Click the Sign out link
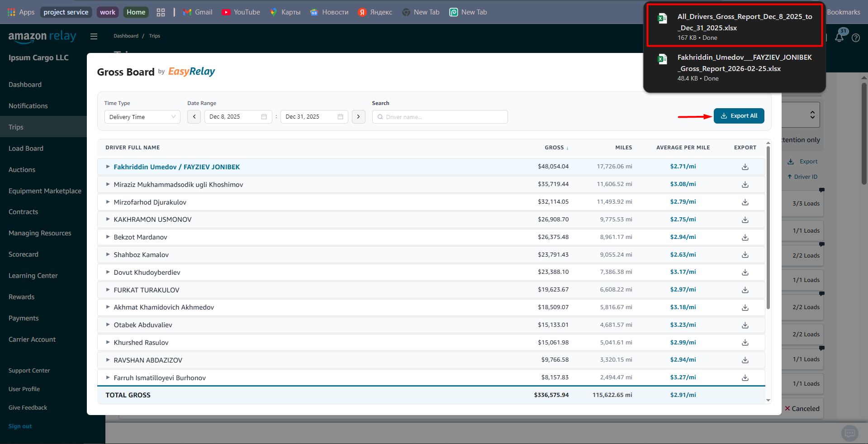868x444 pixels. click(x=20, y=426)
